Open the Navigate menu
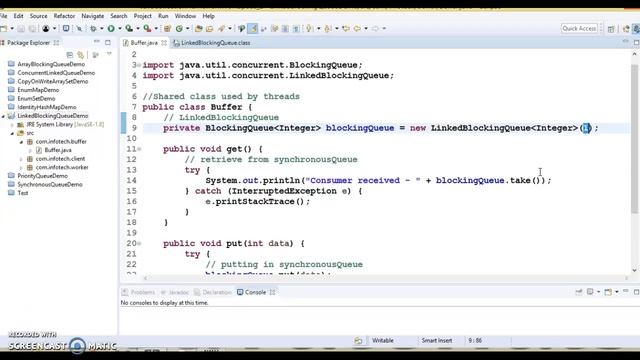This screenshot has height=360, width=640. 93,16
